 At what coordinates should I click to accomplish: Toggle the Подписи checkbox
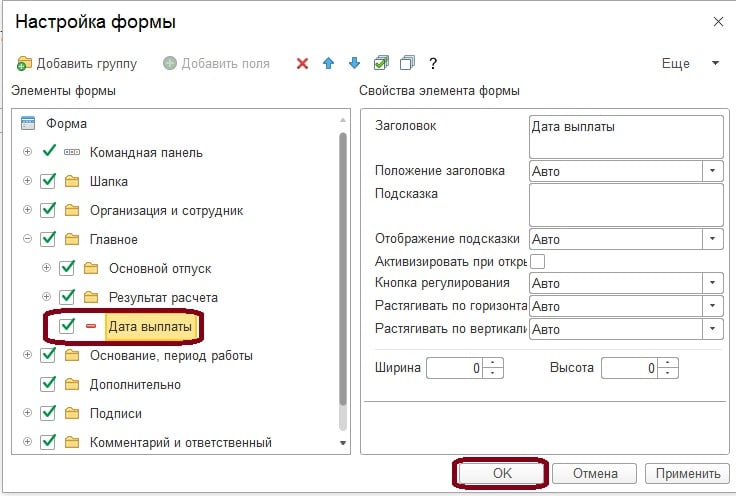48,413
